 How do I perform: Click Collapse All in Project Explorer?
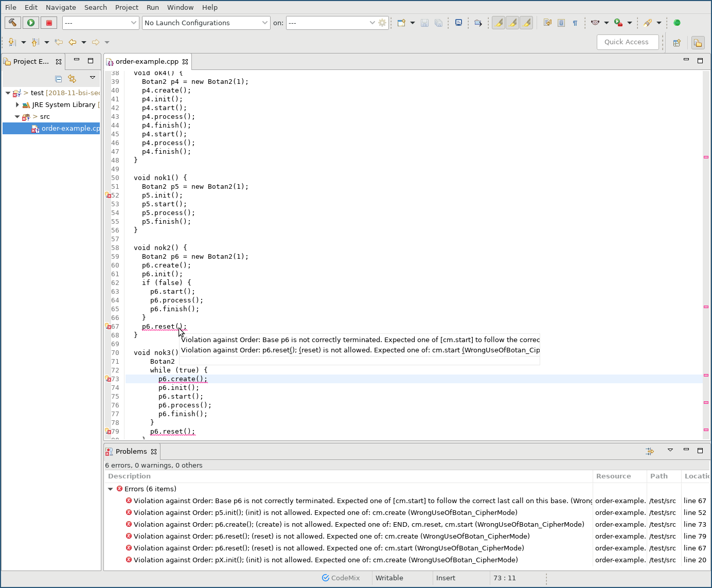tap(58, 79)
